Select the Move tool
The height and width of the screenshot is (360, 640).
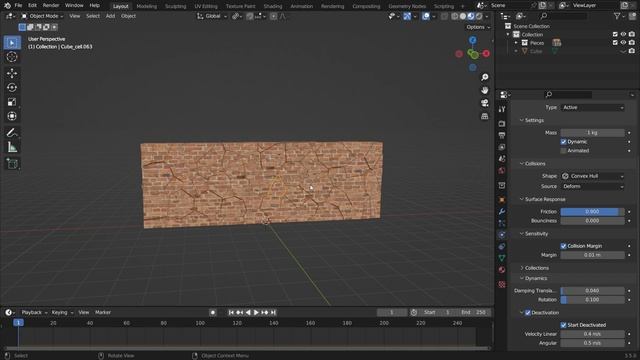click(x=12, y=73)
